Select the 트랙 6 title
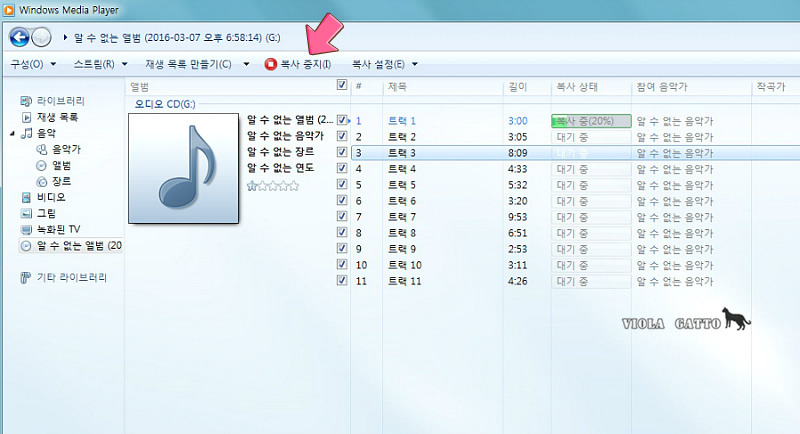Screen dimensions: 800x434 [402, 201]
